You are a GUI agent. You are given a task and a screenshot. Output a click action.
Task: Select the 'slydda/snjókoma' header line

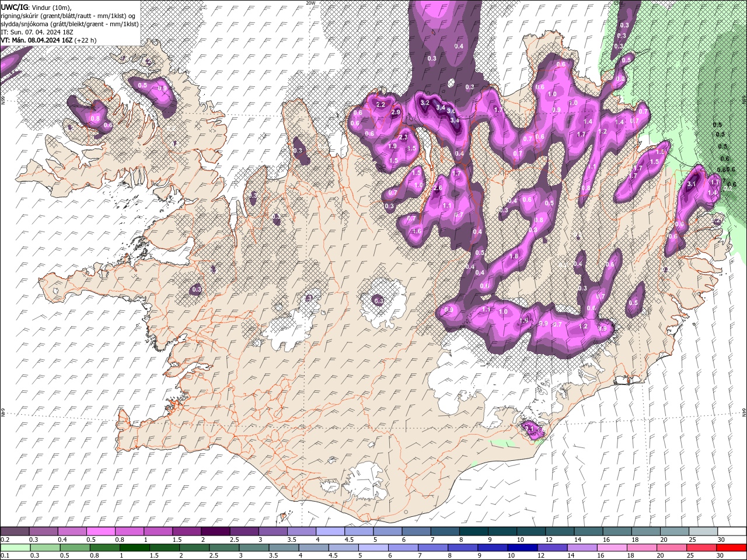69,24
